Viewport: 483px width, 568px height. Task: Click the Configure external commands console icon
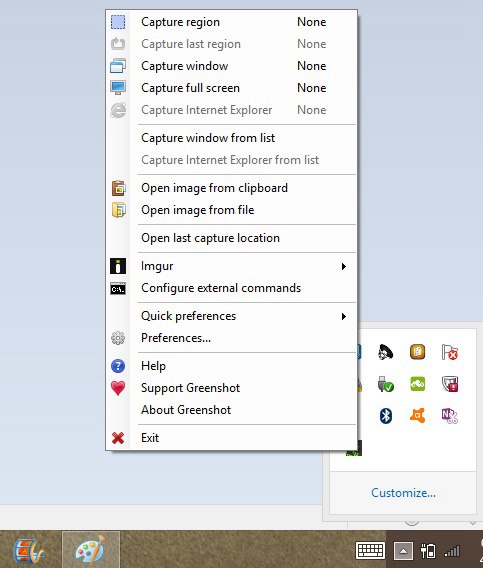click(x=118, y=288)
